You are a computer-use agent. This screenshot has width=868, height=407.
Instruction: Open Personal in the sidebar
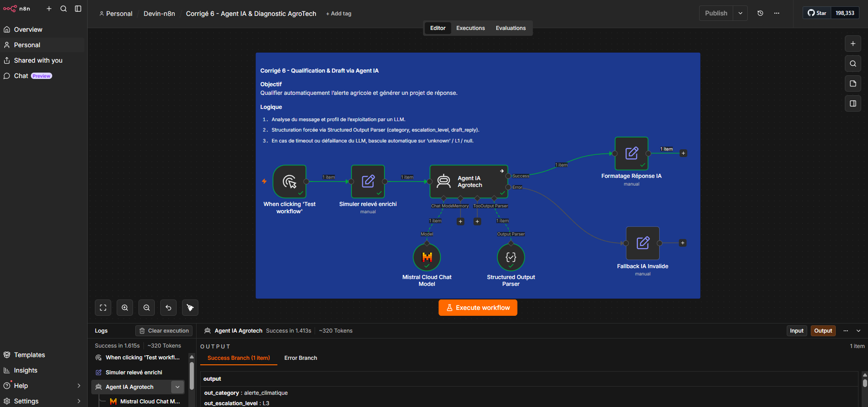(42, 45)
